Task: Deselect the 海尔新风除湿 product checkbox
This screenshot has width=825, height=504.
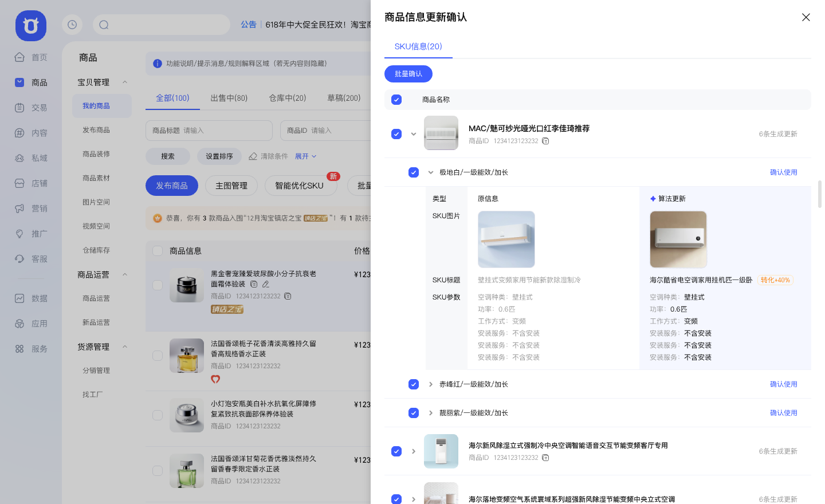Action: click(x=396, y=451)
